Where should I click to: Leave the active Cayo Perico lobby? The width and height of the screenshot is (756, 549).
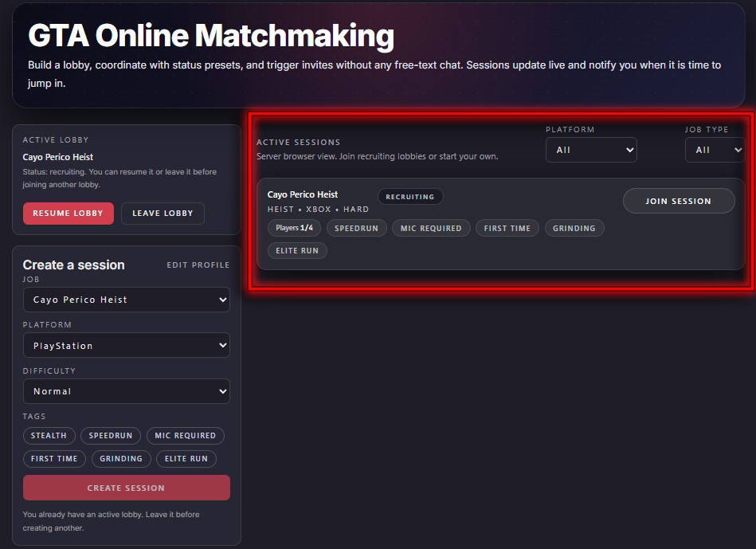click(x=163, y=214)
